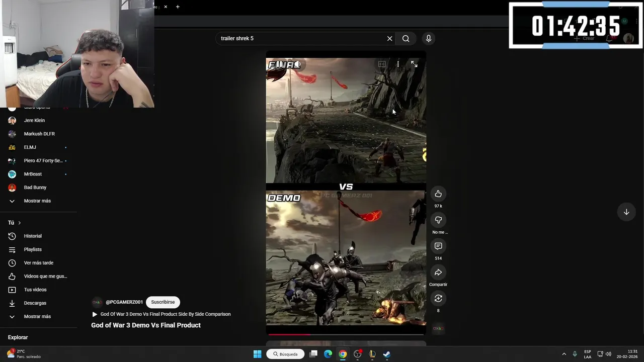Open League of Legends taskbar icon
Image resolution: width=644 pixels, height=362 pixels.
[372, 354]
